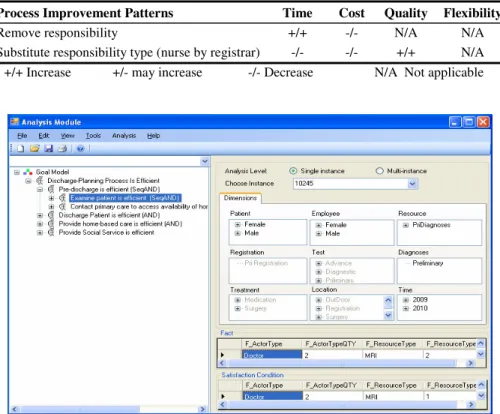Select Male in Patient dimension box
The height and width of the screenshot is (414, 500).
point(251,233)
